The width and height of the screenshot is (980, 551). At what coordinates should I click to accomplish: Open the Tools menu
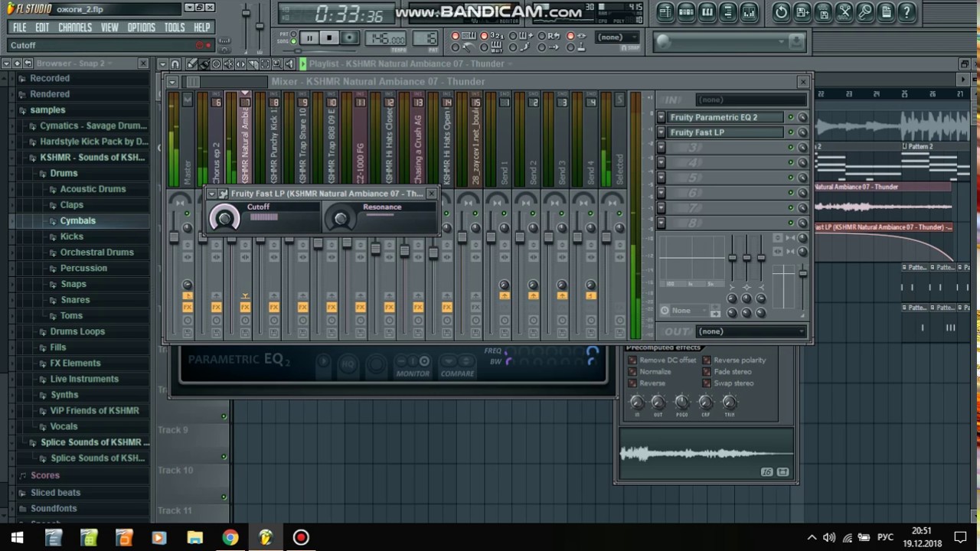tap(175, 28)
